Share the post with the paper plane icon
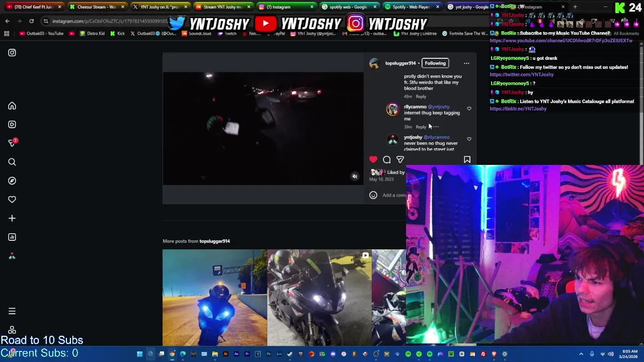The width and height of the screenshot is (644, 362). [400, 160]
